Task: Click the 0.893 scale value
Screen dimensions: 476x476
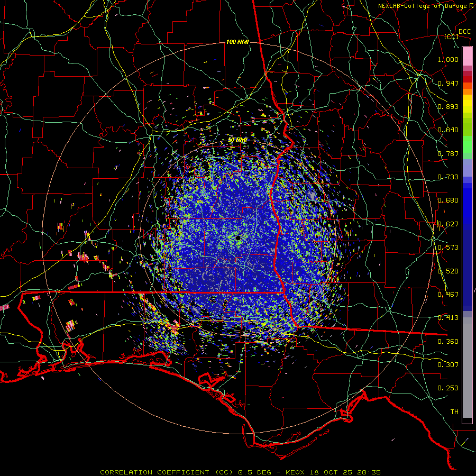Action: tap(448, 106)
